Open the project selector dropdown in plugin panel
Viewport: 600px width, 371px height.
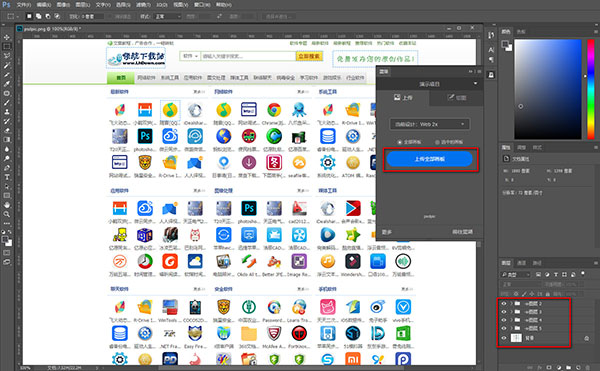(x=430, y=84)
